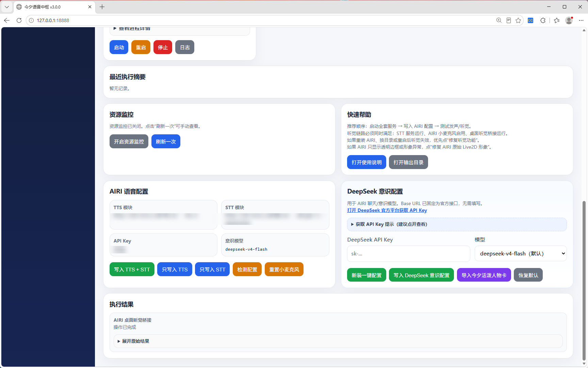Click the STT 模块 label
588x368 pixels.
(x=234, y=207)
